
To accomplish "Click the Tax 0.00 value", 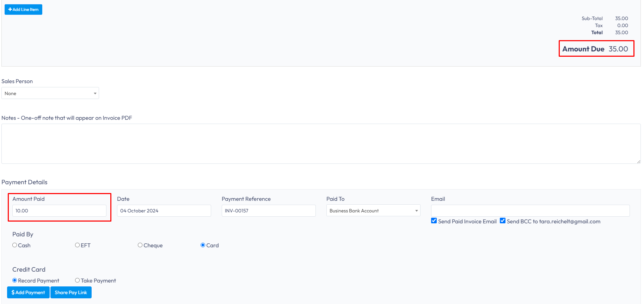I will 622,25.
